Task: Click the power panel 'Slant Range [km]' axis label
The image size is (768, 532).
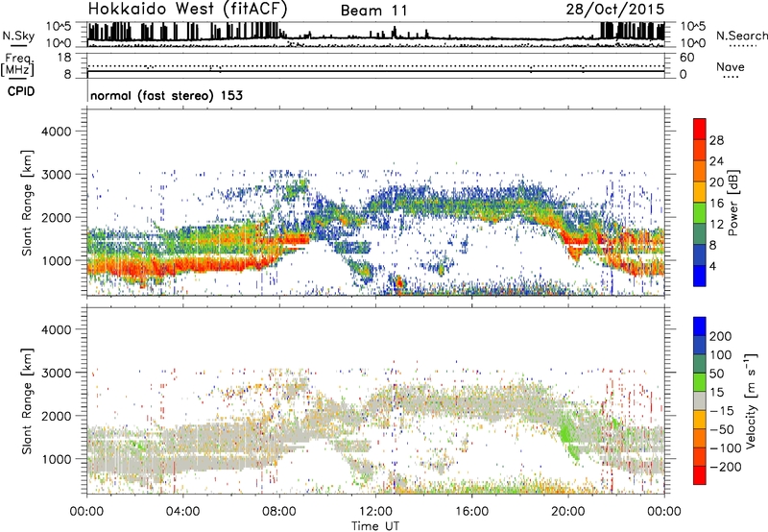Action: [x=27, y=203]
